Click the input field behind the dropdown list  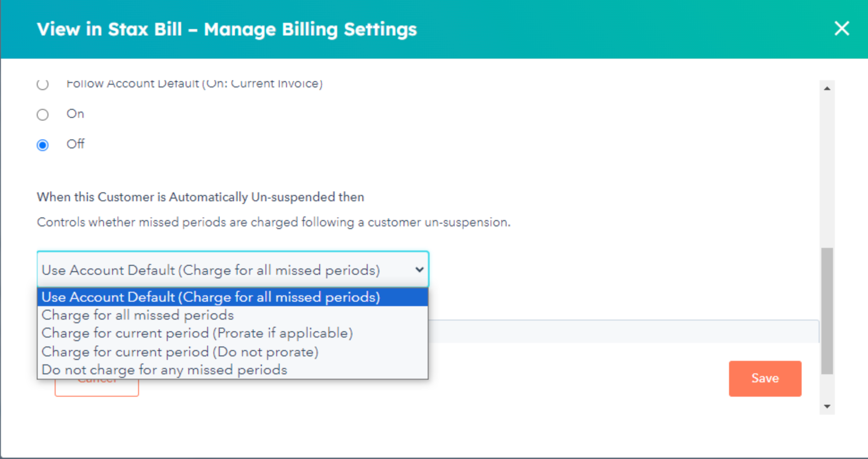point(623,331)
